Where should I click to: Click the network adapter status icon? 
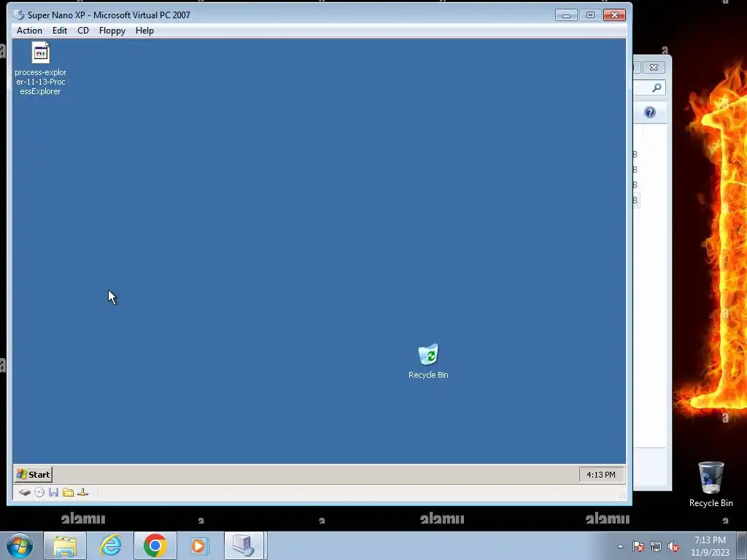83,492
